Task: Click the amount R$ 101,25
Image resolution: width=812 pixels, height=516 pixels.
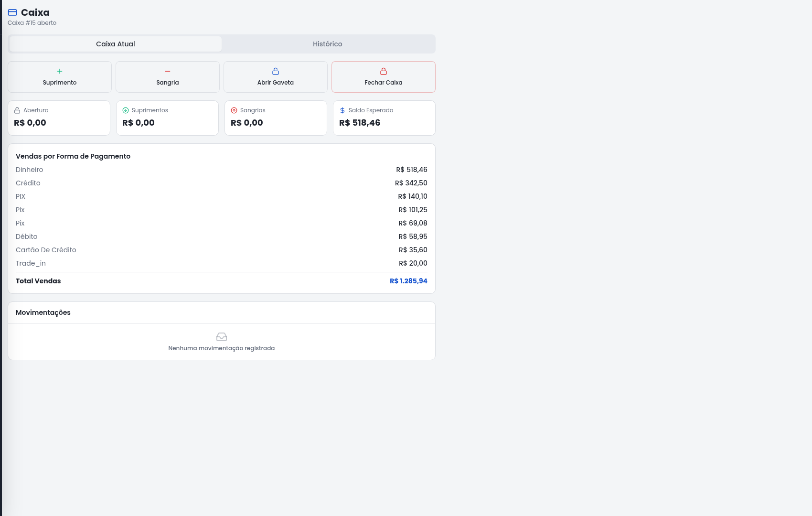Action: coord(413,210)
